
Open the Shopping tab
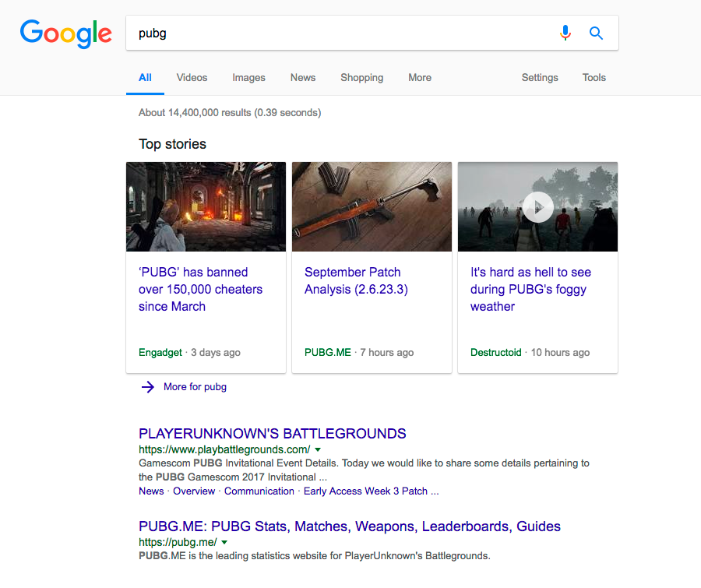coord(361,77)
